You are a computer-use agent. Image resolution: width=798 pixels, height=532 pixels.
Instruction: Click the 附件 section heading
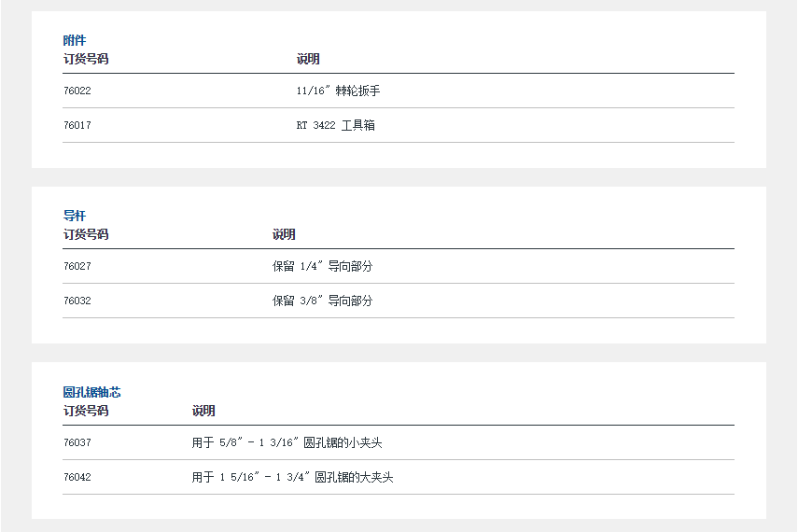click(75, 40)
